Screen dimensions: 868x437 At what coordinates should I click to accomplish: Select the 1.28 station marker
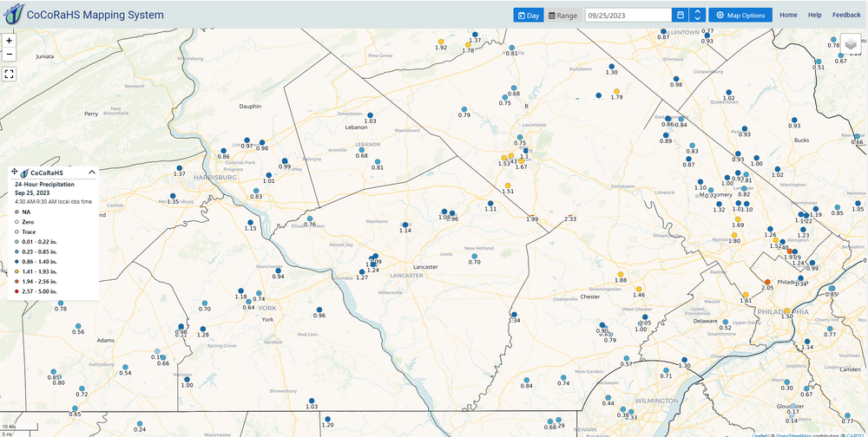pyautogui.click(x=203, y=329)
